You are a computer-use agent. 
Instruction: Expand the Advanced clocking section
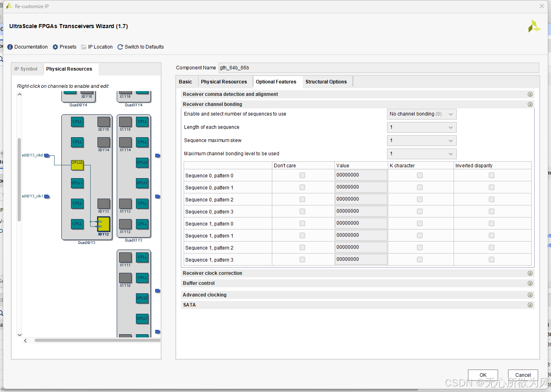point(530,295)
